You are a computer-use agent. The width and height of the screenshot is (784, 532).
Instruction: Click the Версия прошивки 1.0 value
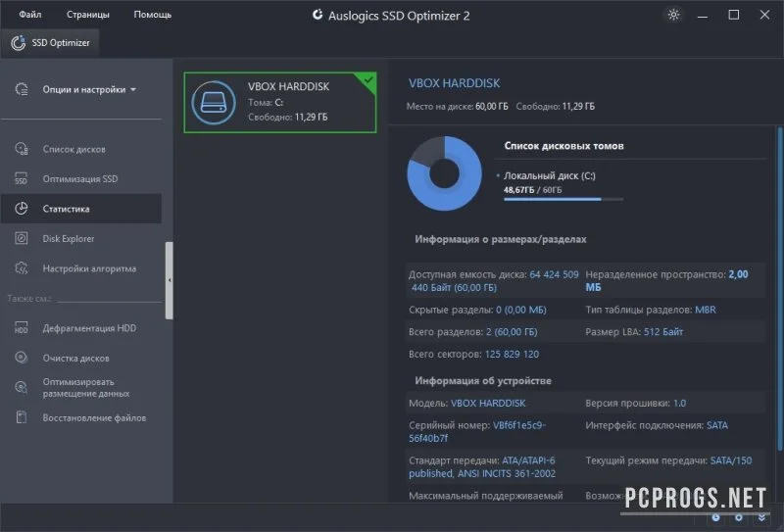pos(679,403)
